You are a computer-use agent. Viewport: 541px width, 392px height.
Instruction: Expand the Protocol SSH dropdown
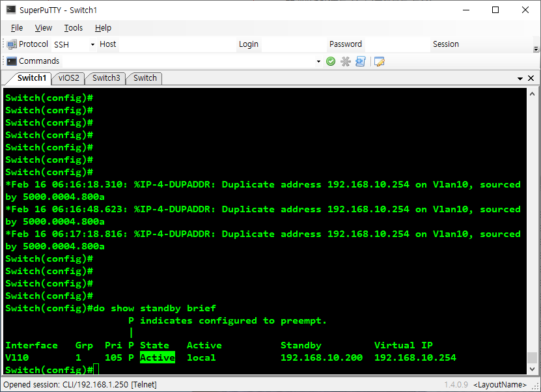[92, 44]
